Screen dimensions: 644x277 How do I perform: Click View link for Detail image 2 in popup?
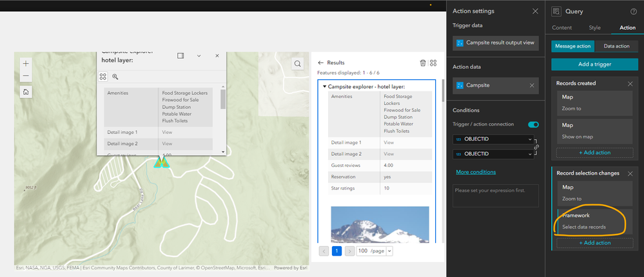coord(167,144)
